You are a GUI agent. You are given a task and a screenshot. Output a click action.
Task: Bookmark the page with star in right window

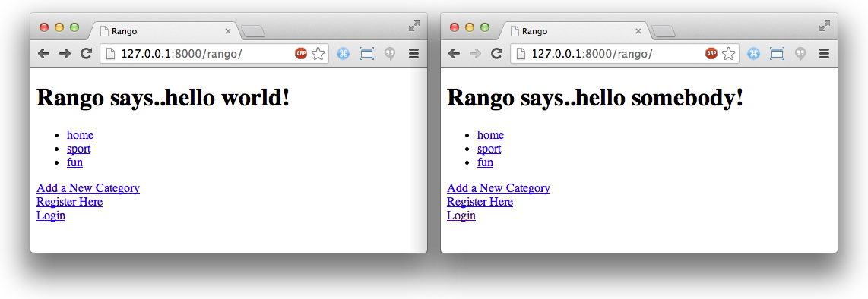coord(728,54)
